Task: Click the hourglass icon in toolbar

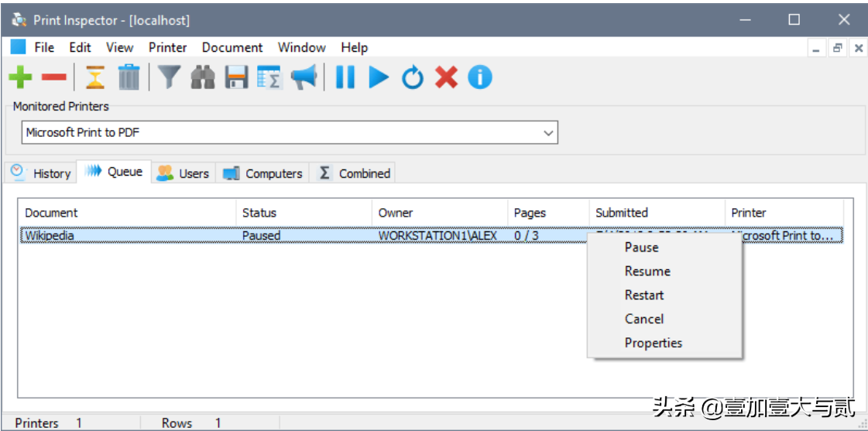Action: click(94, 77)
